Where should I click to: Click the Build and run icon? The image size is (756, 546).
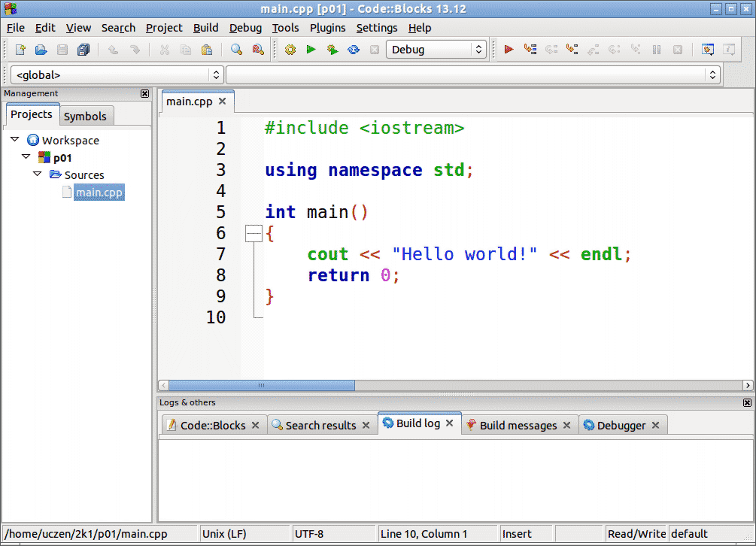click(x=332, y=50)
